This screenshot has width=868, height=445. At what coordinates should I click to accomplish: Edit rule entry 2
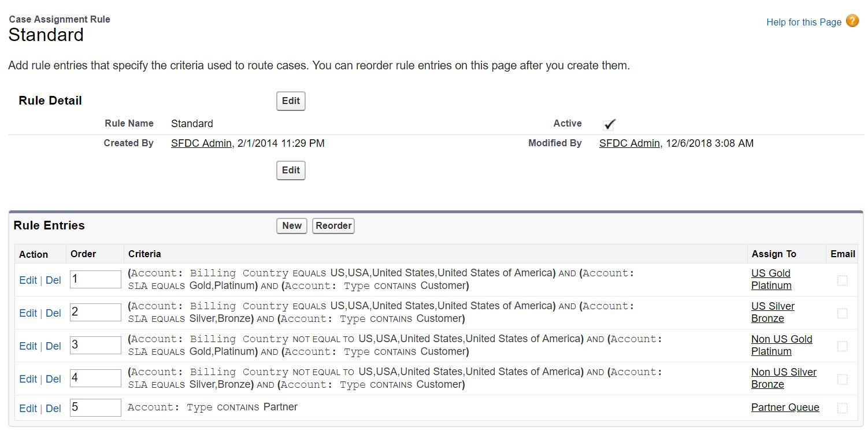[28, 313]
